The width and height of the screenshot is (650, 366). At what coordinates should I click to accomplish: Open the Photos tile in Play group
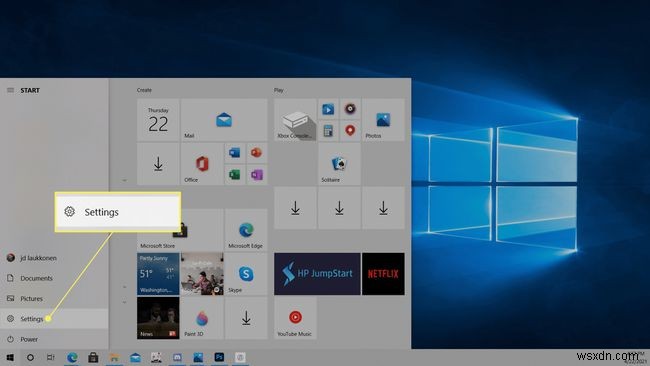(383, 120)
